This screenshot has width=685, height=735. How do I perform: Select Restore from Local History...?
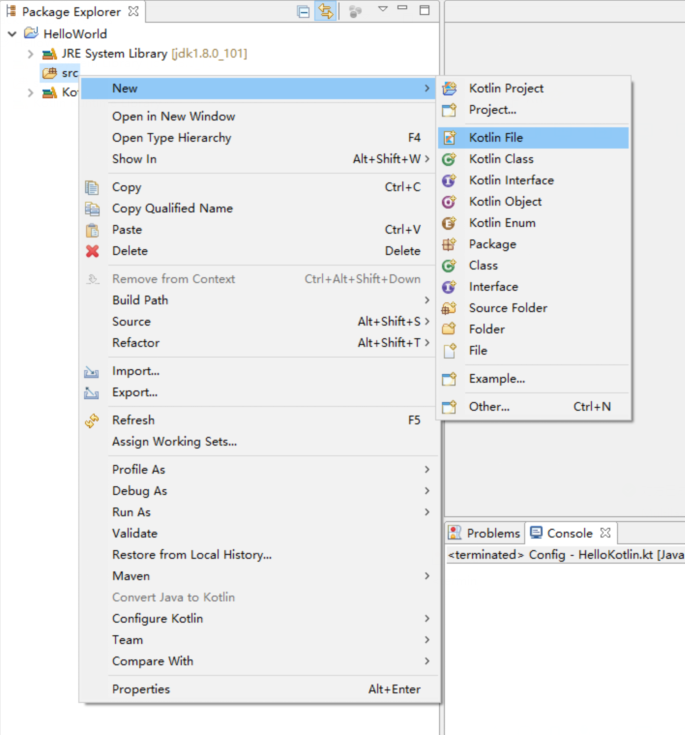pos(258,555)
